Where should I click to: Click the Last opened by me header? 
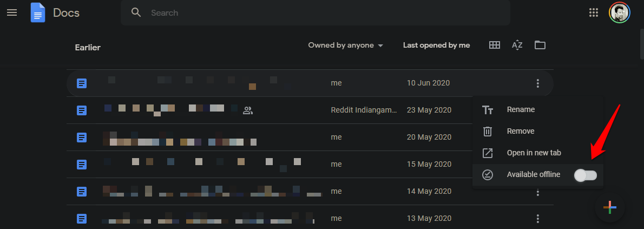tap(436, 45)
